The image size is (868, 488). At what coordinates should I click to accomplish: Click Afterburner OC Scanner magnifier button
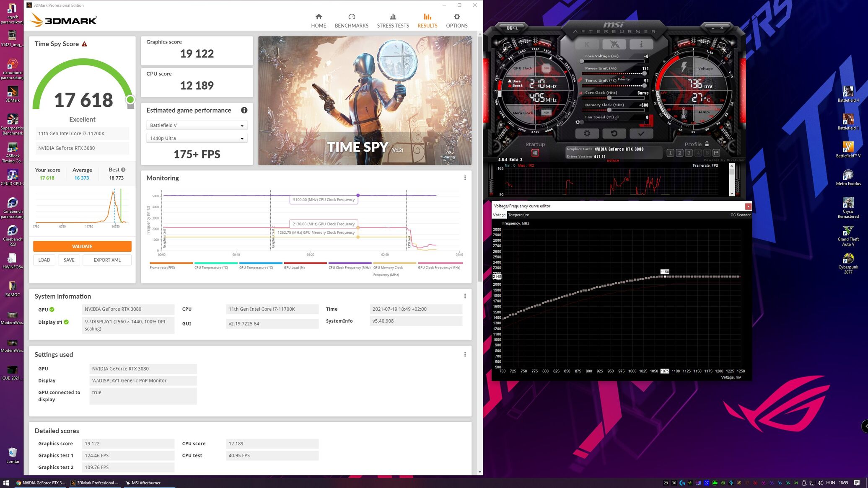point(512,28)
